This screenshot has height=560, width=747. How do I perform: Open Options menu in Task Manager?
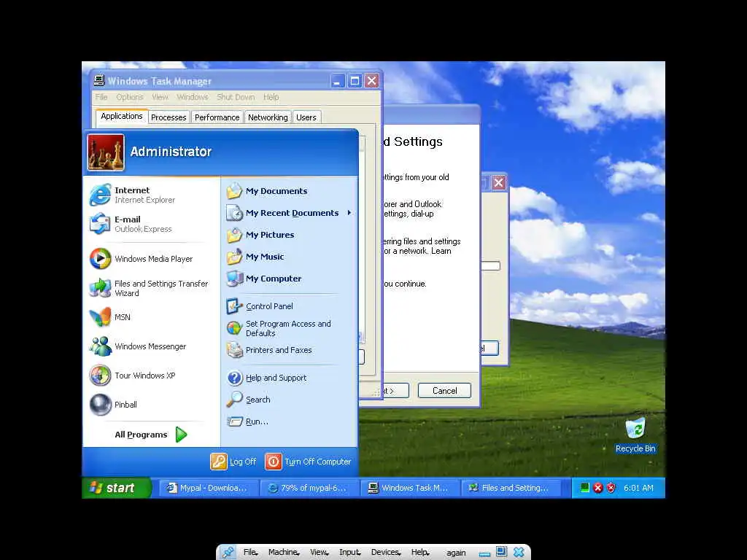tap(130, 97)
